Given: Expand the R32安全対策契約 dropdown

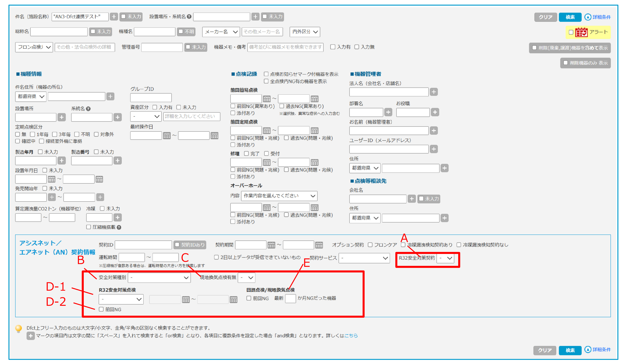Looking at the screenshot, I should pyautogui.click(x=446, y=258).
